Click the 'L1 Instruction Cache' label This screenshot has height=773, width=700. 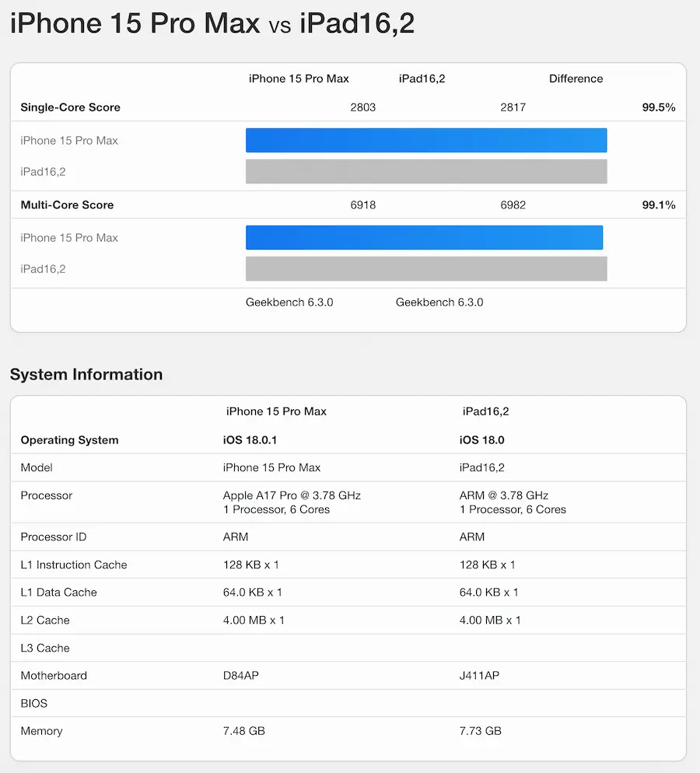coord(74,565)
